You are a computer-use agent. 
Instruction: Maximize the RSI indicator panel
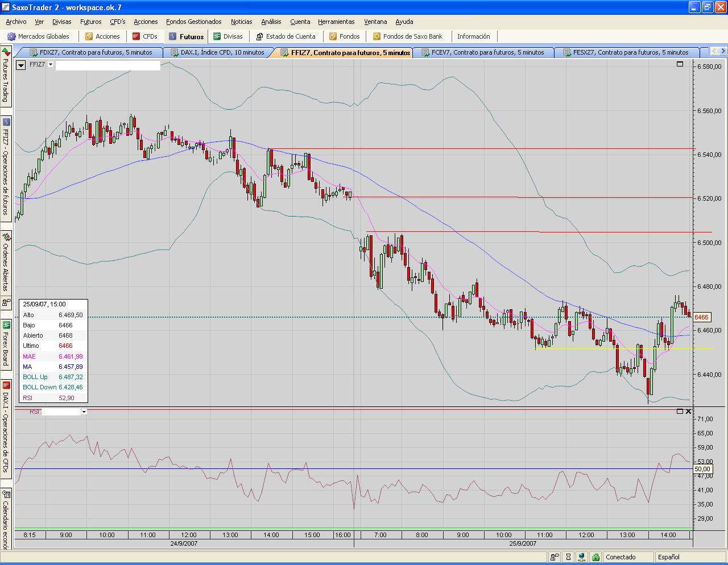pyautogui.click(x=680, y=411)
